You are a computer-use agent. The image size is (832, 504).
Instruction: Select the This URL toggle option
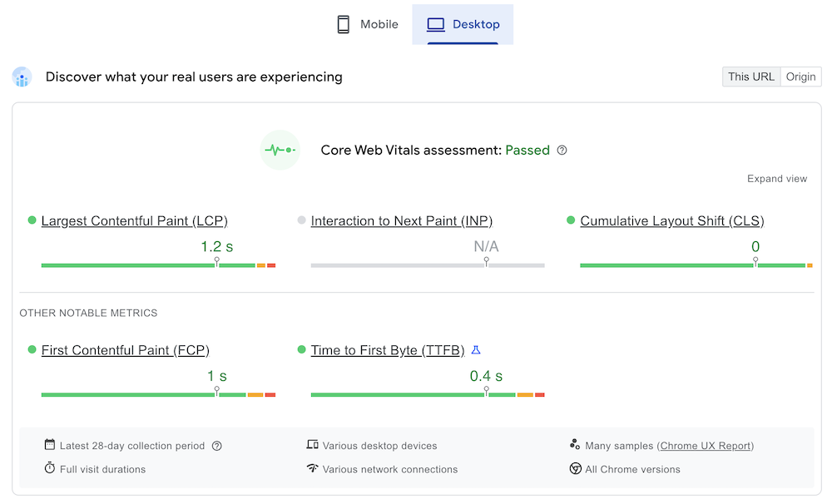pos(751,77)
